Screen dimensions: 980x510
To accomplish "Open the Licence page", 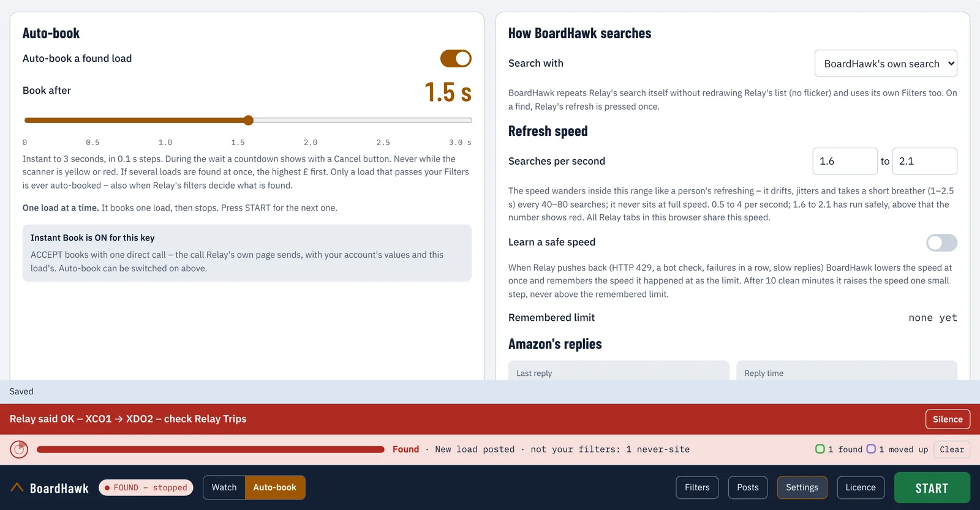I will pyautogui.click(x=861, y=487).
